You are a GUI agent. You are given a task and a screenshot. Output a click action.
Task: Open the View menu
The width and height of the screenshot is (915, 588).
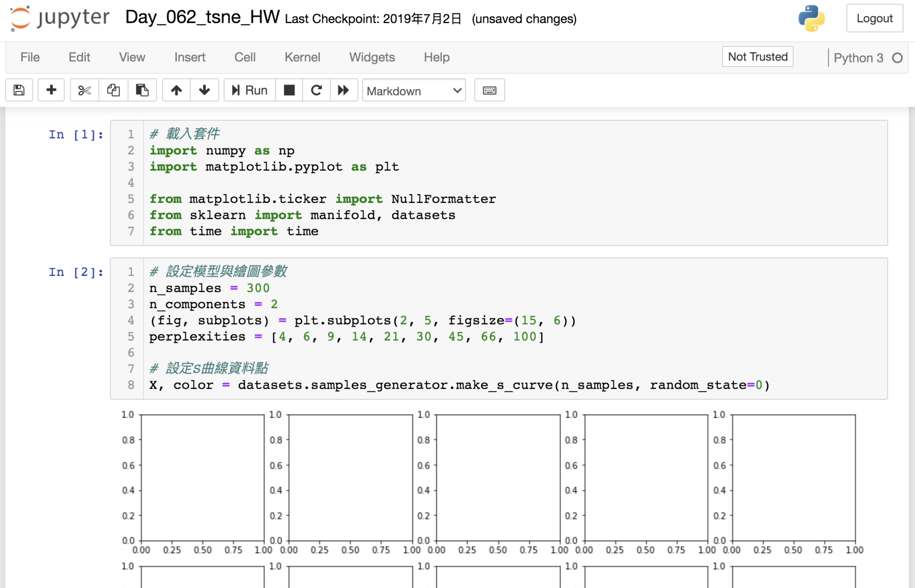(132, 57)
